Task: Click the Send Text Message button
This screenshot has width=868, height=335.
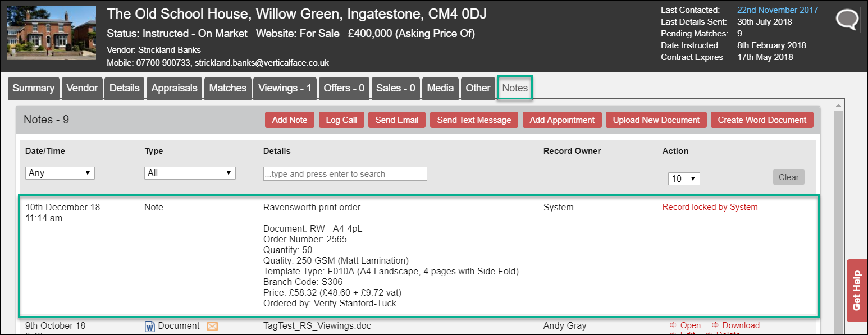Action: coord(474,120)
